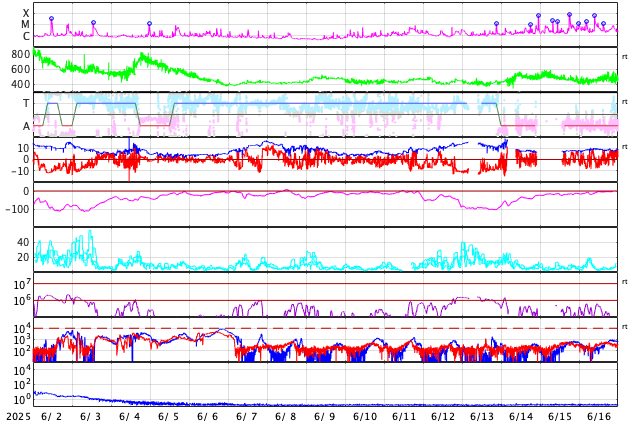Click the flare circle marker on 6/13
This screenshot has height=424, width=634.
tap(497, 23)
